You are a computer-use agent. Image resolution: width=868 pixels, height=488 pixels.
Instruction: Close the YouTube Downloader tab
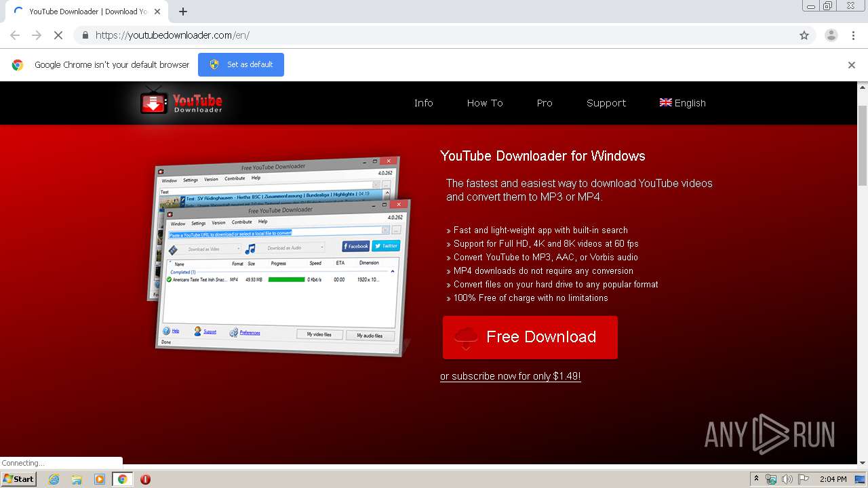tap(158, 12)
